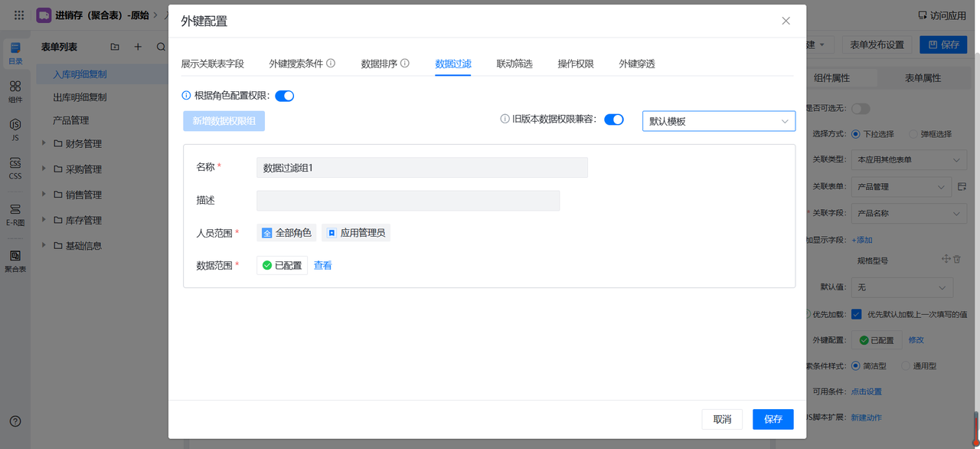Click the 查看 link for 数据范围
This screenshot has height=449, width=980.
(x=322, y=265)
